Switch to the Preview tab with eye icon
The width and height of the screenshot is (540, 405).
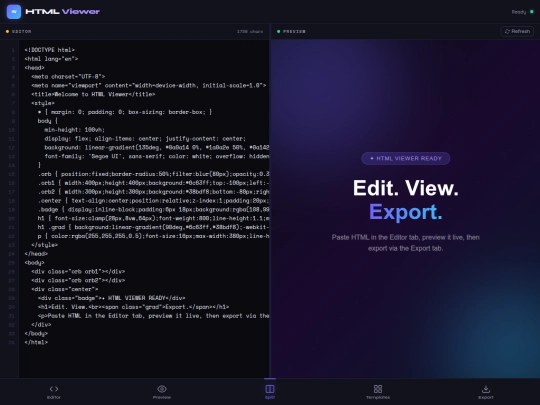click(162, 392)
